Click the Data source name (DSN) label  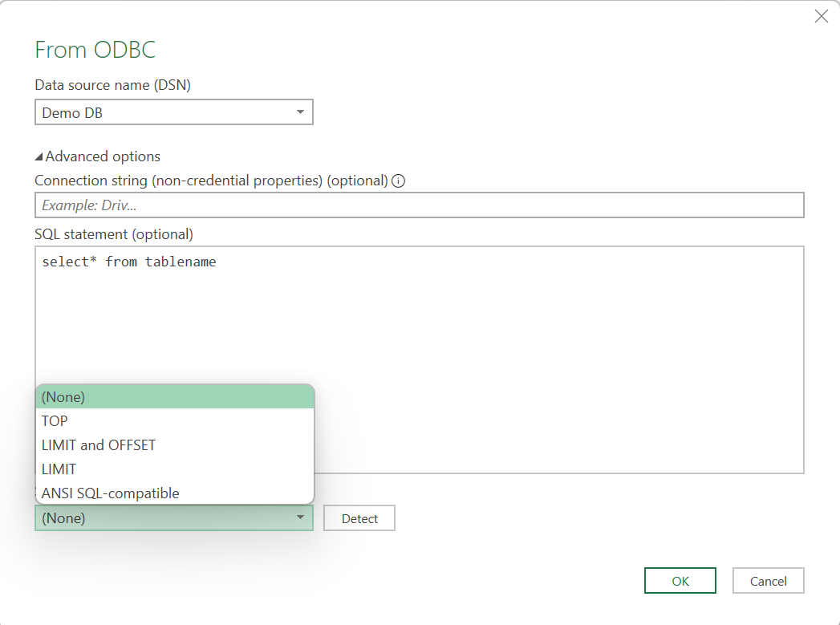pos(112,84)
